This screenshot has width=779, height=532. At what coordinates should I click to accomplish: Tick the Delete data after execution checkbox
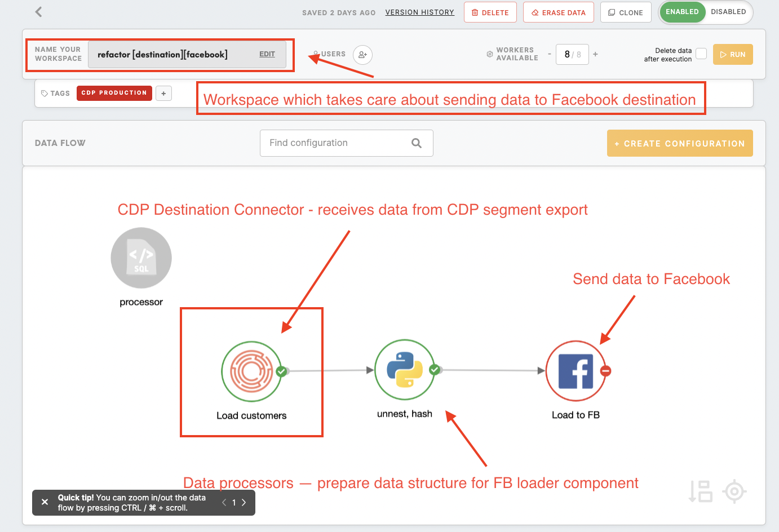[x=701, y=54]
